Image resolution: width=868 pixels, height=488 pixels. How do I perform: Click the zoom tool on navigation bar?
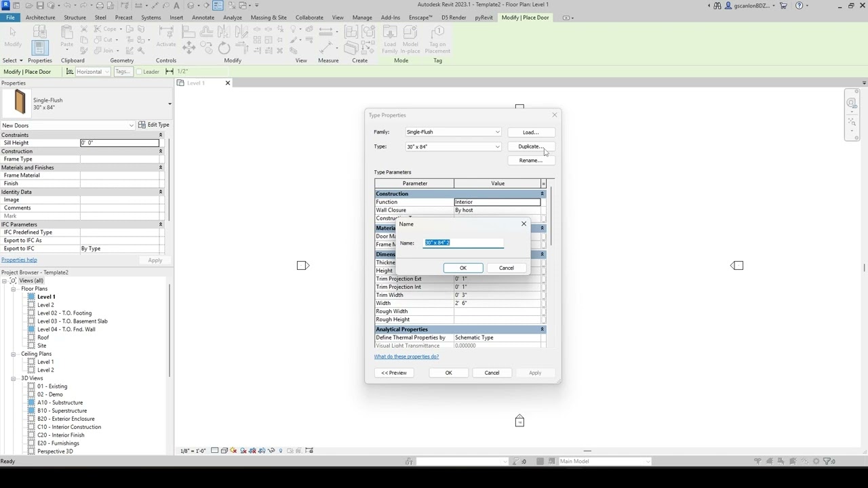(x=851, y=121)
